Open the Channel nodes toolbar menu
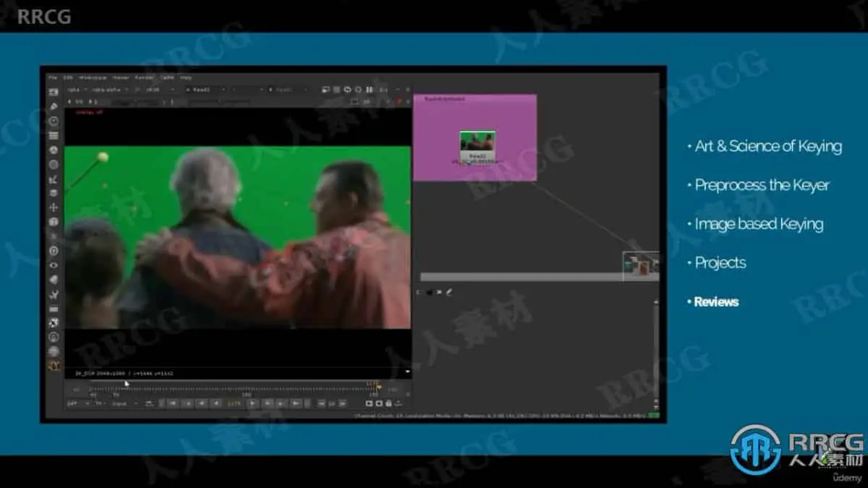This screenshot has width=868, height=488. pos(54,135)
